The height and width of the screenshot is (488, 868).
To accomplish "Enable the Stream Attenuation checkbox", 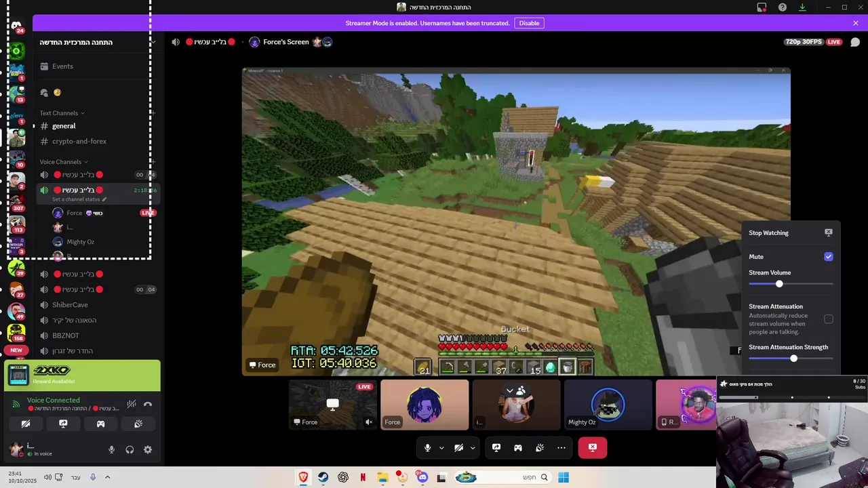I will pyautogui.click(x=829, y=319).
